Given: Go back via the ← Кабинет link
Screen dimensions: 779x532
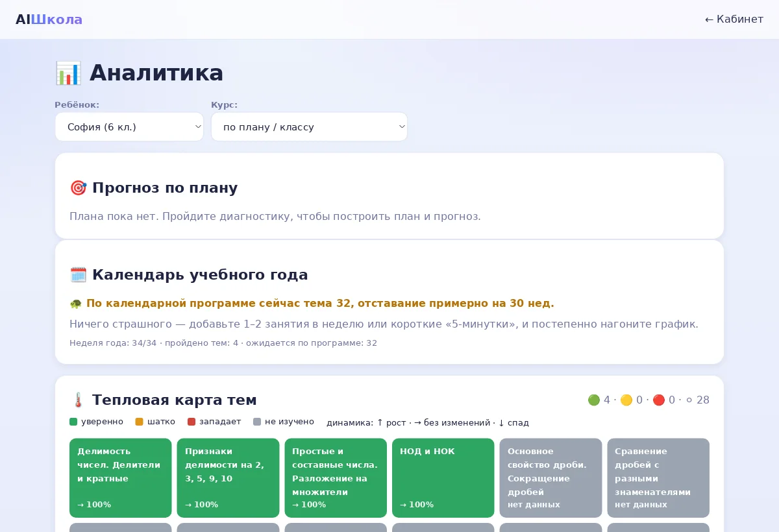Looking at the screenshot, I should [x=734, y=19].
